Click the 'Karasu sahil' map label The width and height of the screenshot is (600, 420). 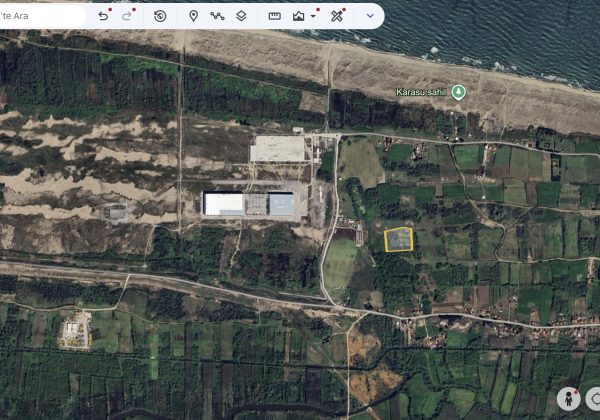(421, 92)
